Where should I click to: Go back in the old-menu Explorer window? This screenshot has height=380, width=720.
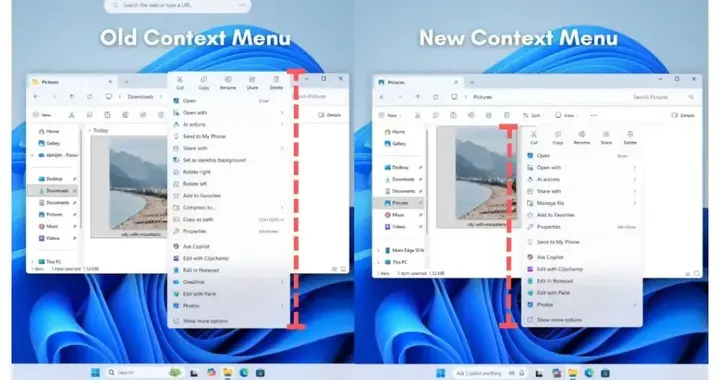point(36,96)
